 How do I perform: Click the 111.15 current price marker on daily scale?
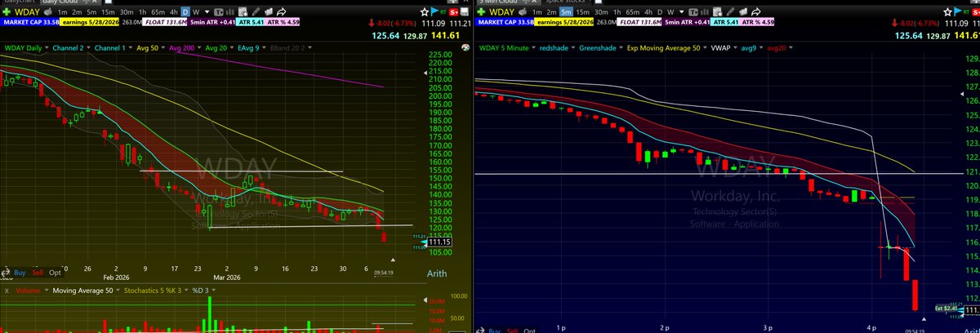click(438, 242)
